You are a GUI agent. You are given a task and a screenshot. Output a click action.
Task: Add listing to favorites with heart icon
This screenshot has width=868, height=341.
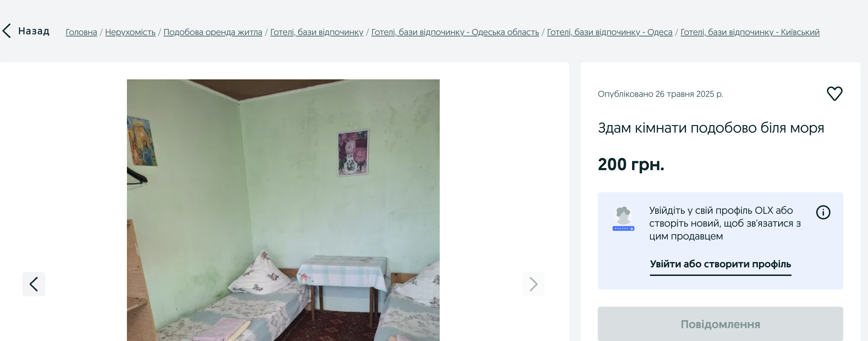click(x=835, y=94)
